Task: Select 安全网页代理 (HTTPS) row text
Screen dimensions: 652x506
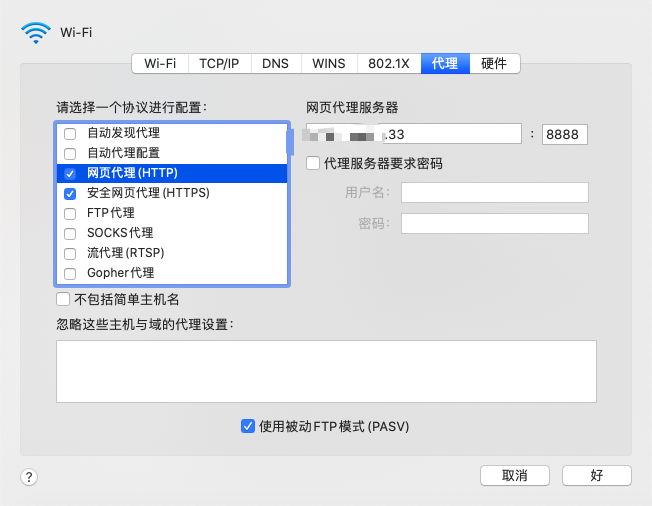Action: 148,193
